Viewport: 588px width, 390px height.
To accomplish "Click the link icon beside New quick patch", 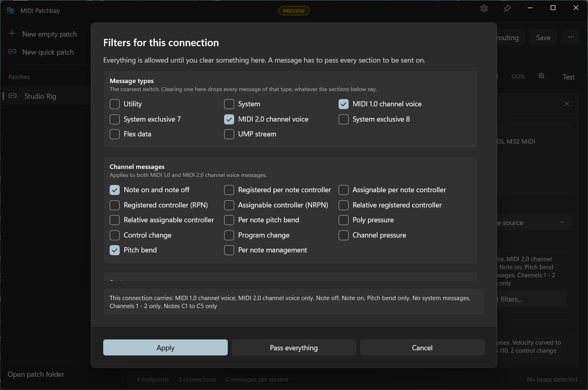I will (12, 51).
